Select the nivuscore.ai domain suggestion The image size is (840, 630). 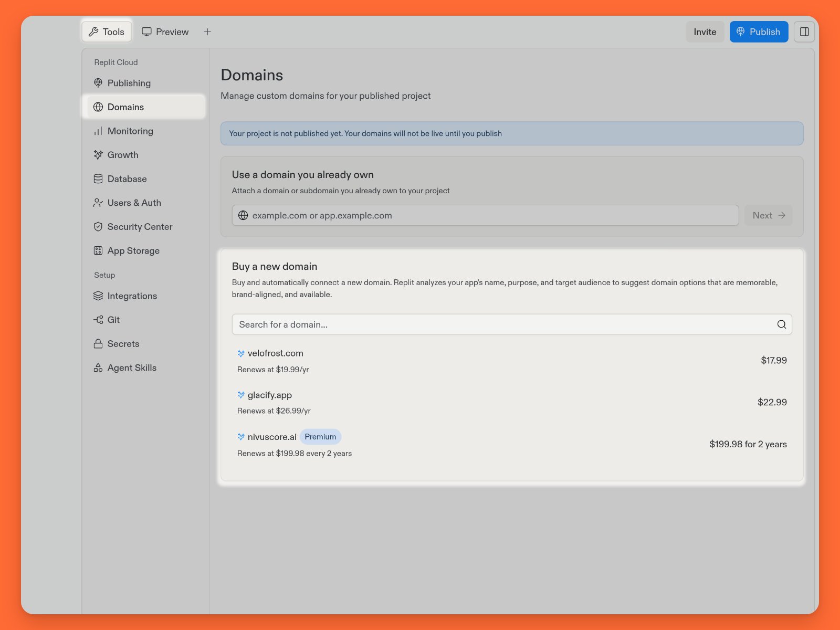(x=512, y=445)
